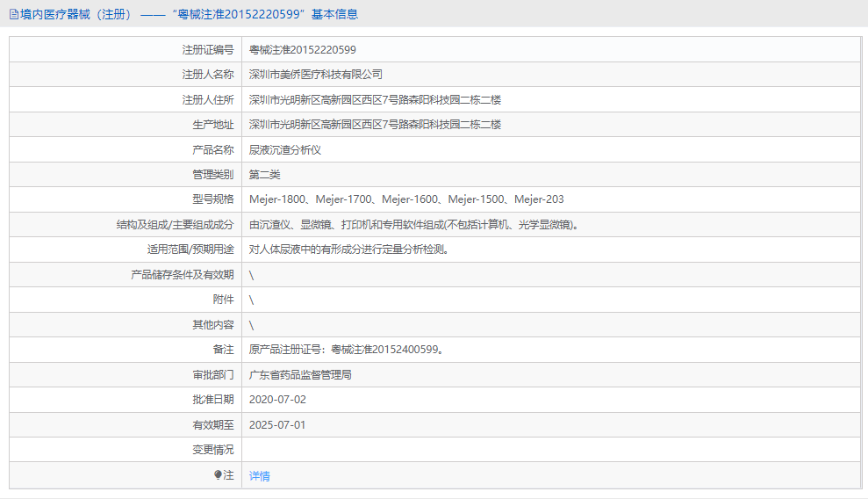Select management category value 第二类
Image resolution: width=868 pixels, height=499 pixels.
coord(264,175)
